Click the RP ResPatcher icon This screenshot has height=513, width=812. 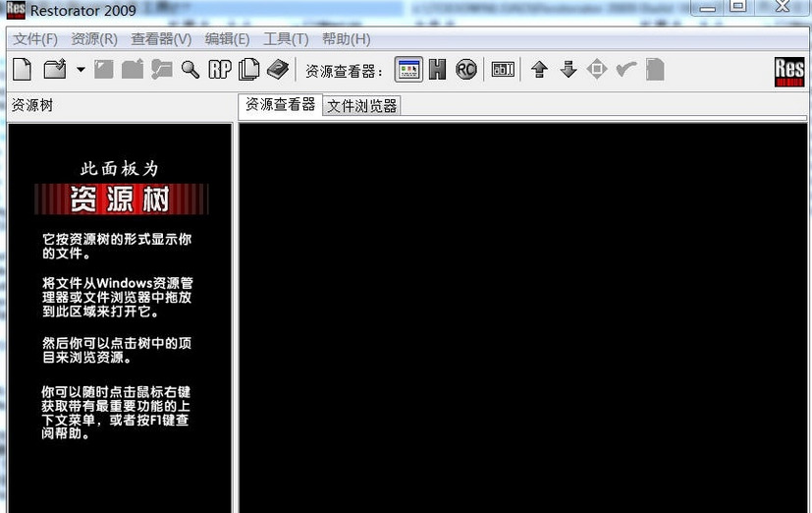220,70
